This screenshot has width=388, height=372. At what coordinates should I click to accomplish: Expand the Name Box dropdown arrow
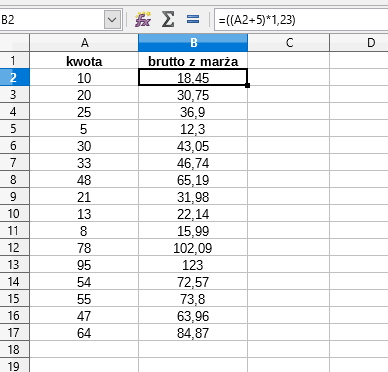click(112, 20)
